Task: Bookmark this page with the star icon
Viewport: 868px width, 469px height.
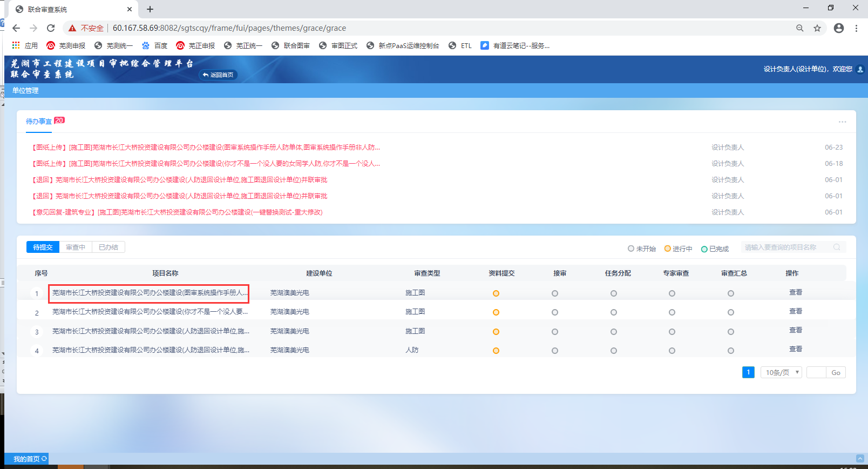Action: pos(817,28)
